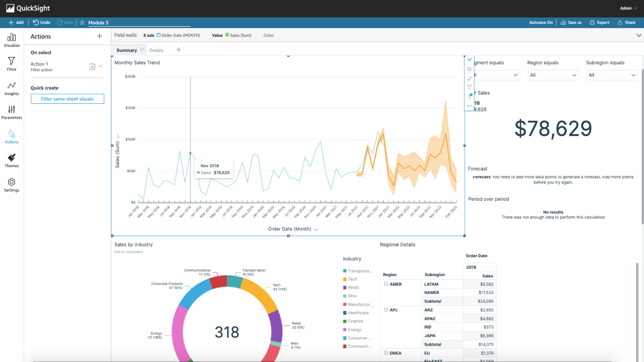Viewport: 644px width, 362px height.
Task: Open the Parameters panel
Action: (11, 113)
